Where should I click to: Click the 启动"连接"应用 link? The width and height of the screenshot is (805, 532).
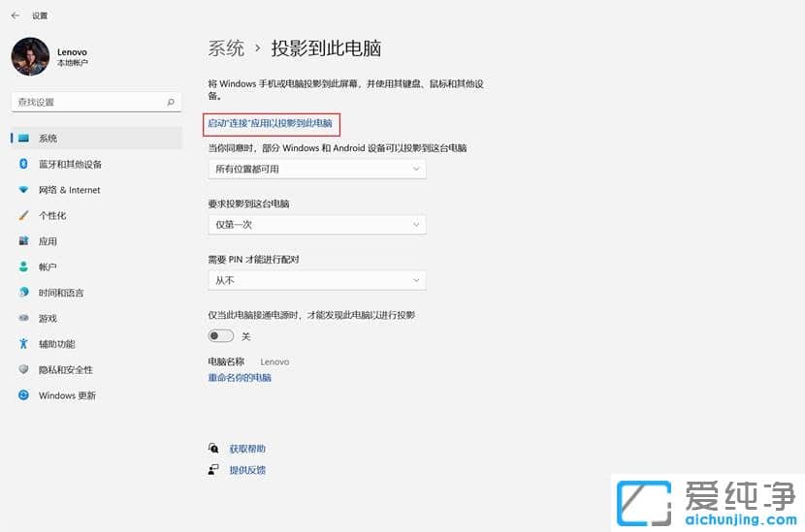click(270, 124)
